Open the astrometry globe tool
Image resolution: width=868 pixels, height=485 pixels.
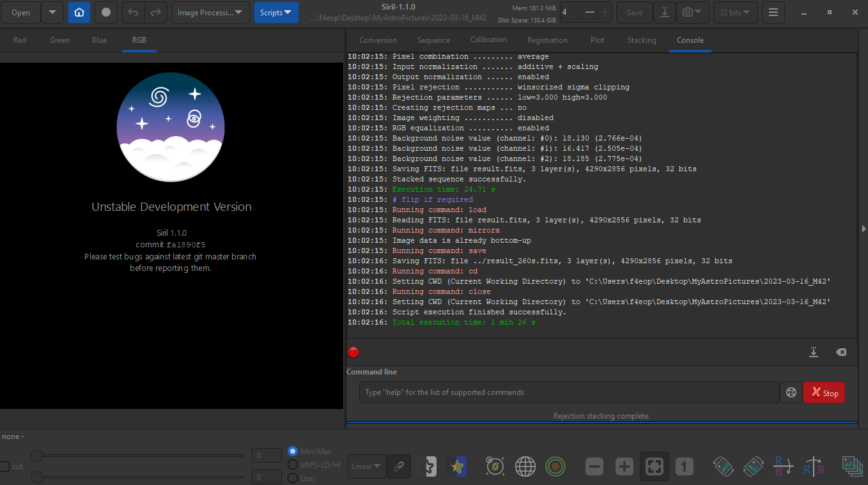tap(525, 466)
